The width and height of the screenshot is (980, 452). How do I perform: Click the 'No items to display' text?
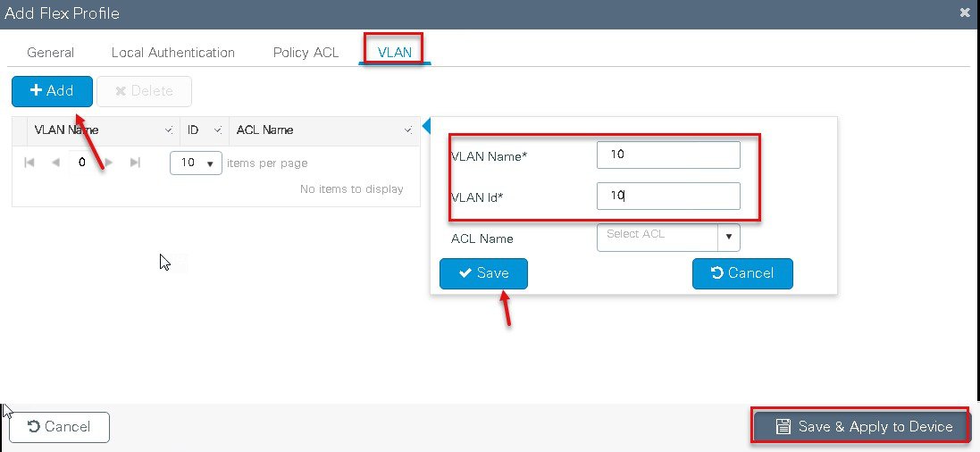click(x=351, y=188)
